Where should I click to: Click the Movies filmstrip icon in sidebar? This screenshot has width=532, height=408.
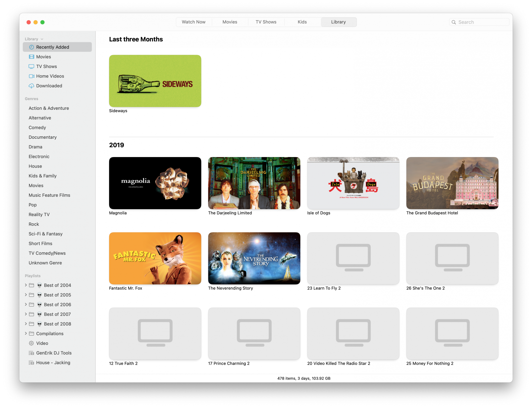31,57
